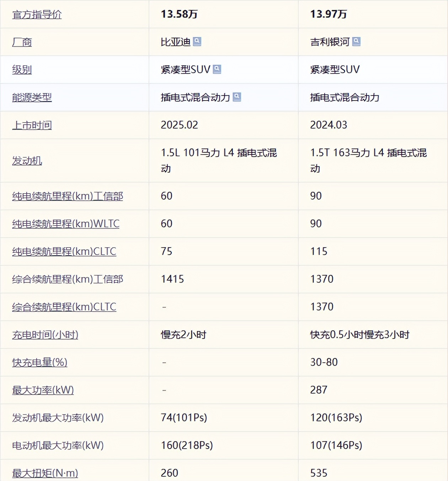Click the launch date 2025.02
This screenshot has height=481, width=448.
[x=179, y=125]
